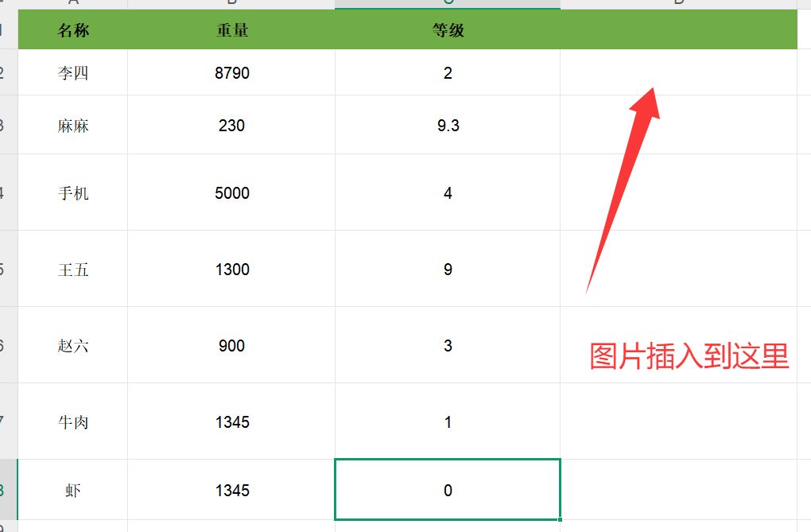Select grade cell 2 in 李四 row
This screenshot has height=532, width=811.
448,72
